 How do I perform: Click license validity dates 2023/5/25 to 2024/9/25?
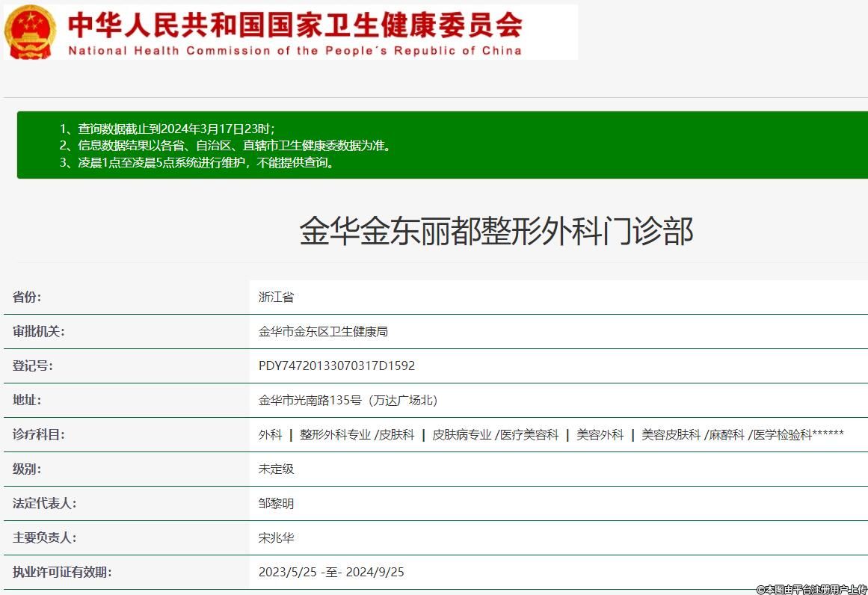pos(331,572)
